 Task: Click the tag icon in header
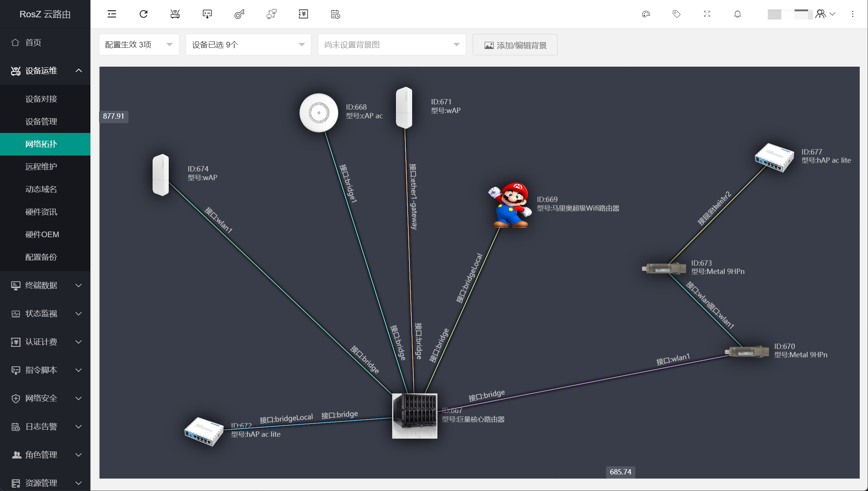point(677,14)
